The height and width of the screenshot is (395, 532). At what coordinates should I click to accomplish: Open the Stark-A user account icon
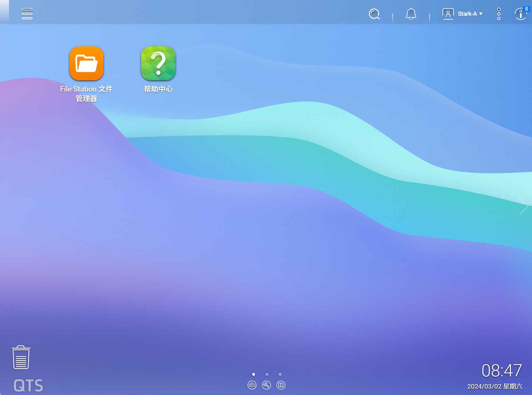(x=448, y=14)
